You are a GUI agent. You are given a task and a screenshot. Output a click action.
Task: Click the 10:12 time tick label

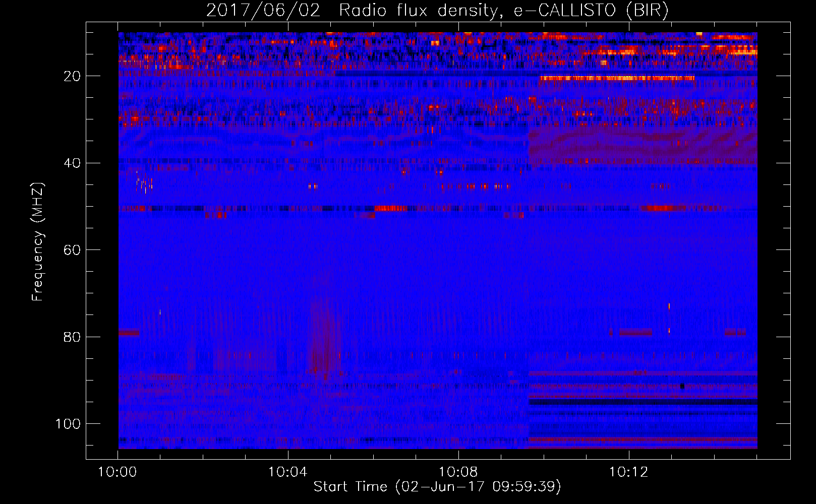click(629, 472)
